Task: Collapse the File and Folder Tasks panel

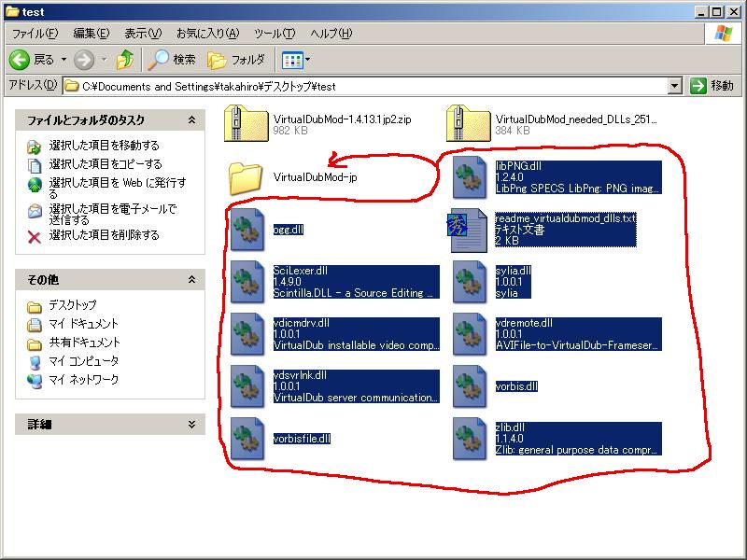Action: [191, 120]
